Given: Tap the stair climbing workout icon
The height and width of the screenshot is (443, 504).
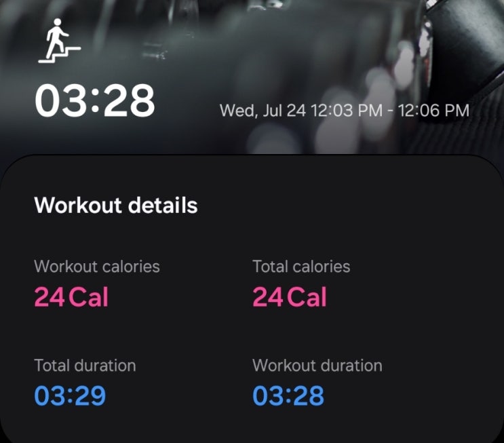Looking at the screenshot, I should point(60,41).
